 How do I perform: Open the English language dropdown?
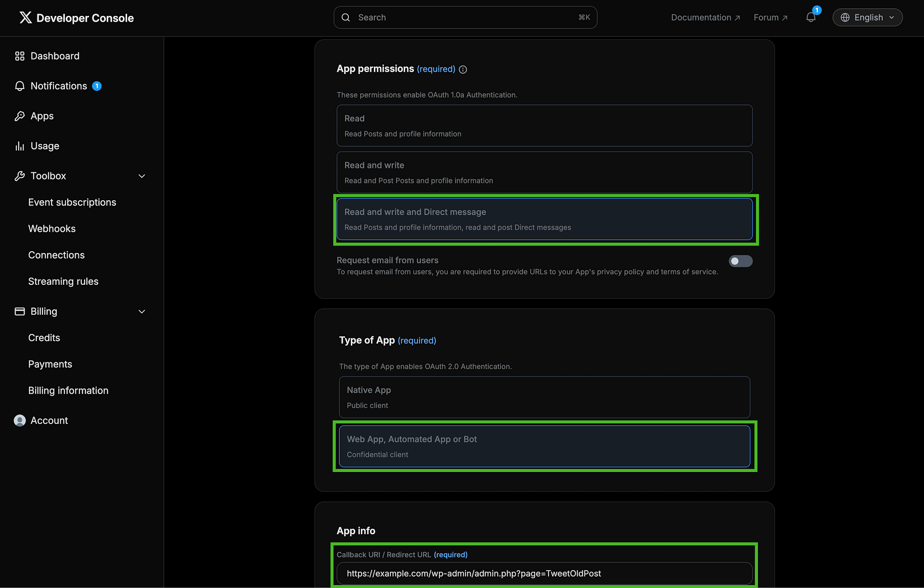tap(867, 17)
